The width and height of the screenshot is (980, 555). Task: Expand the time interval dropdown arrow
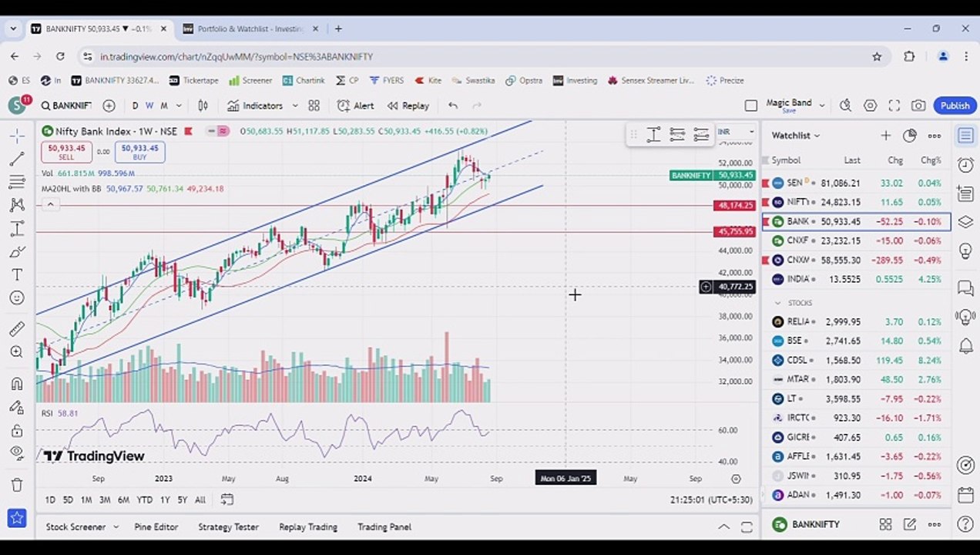179,106
